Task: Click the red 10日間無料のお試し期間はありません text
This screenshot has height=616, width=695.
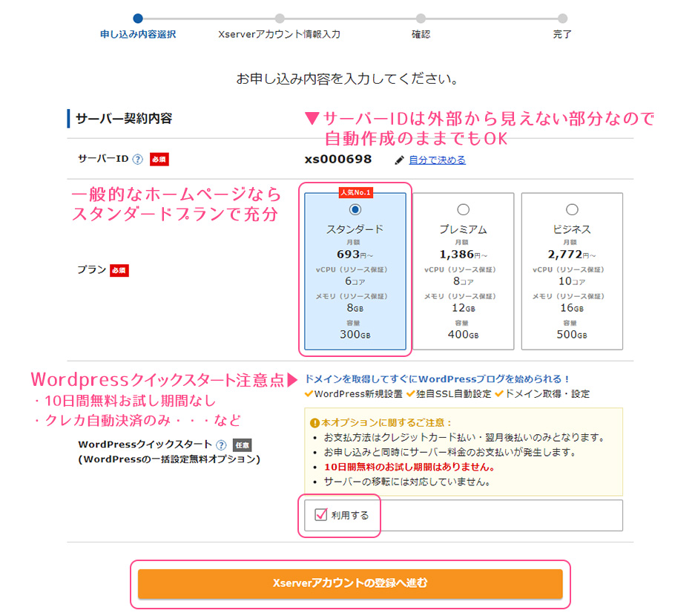Action: click(409, 467)
